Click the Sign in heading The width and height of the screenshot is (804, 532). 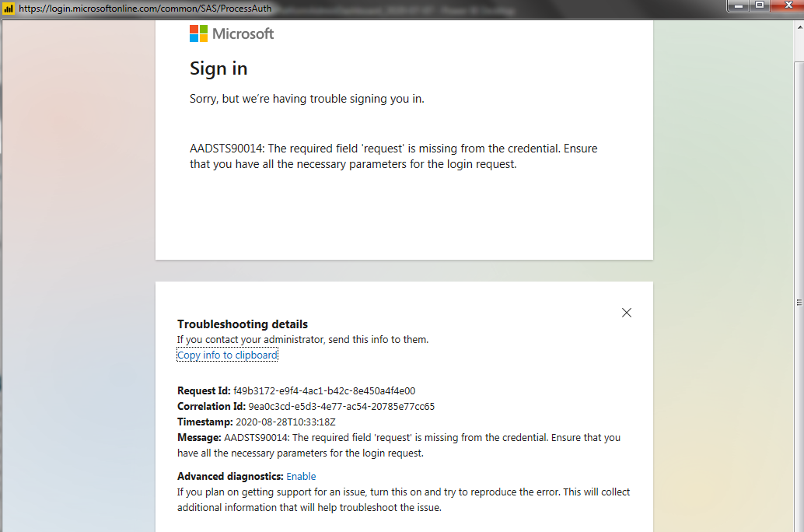point(218,68)
